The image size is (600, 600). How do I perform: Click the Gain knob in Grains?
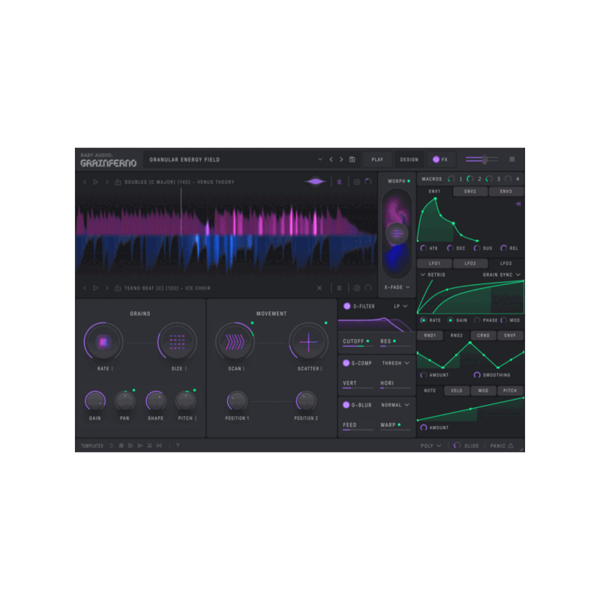(x=95, y=401)
